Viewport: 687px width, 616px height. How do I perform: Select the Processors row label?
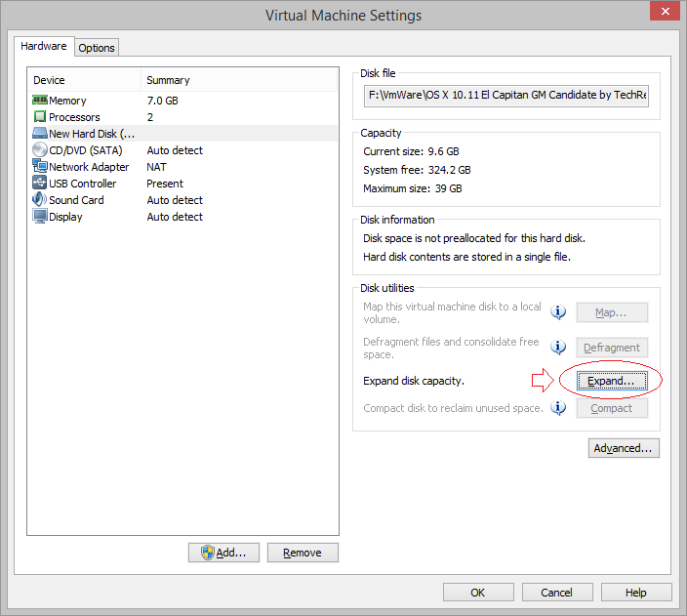click(x=74, y=117)
